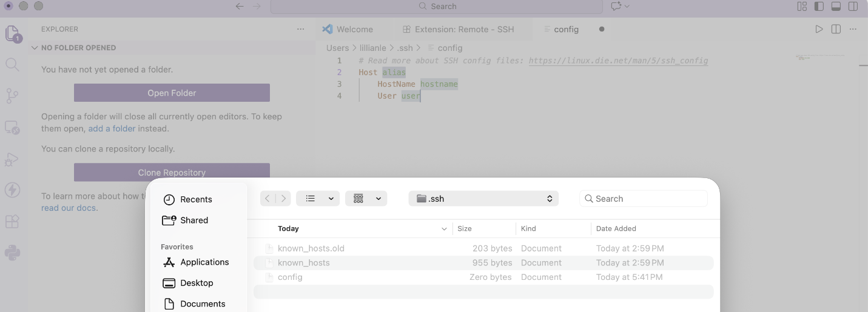Switch to Extension: Remote - SSH tab

(x=458, y=29)
